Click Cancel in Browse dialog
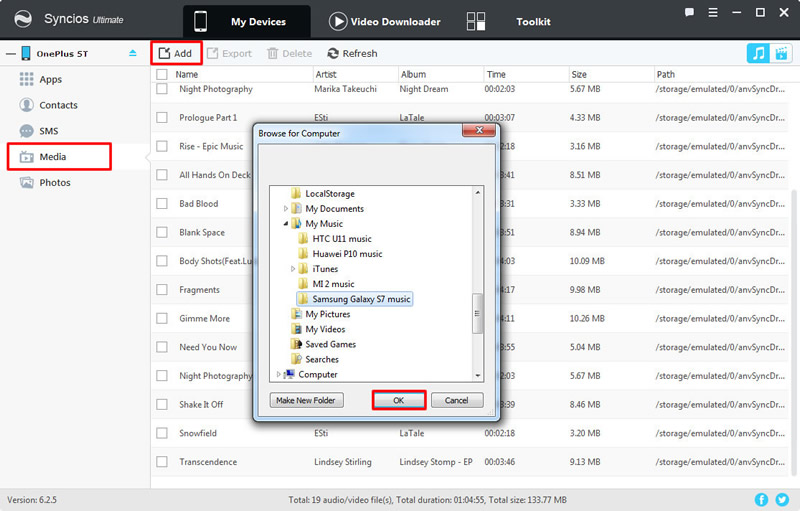The height and width of the screenshot is (511, 800). click(x=457, y=400)
